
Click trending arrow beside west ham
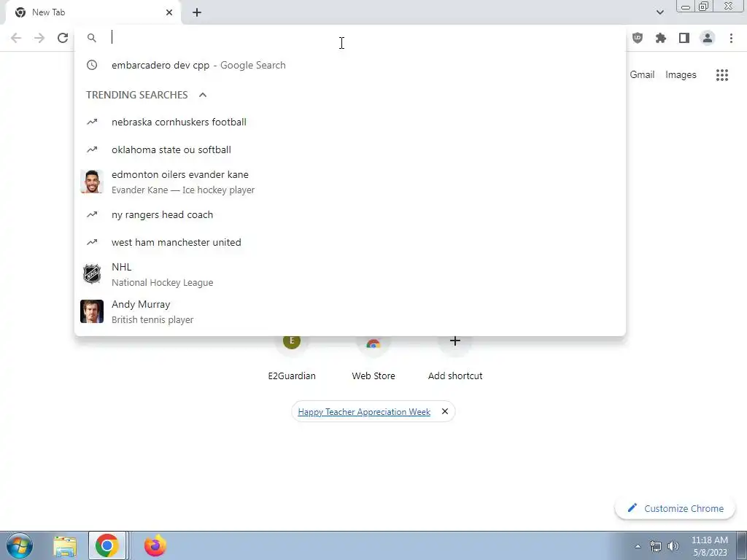[92, 242]
